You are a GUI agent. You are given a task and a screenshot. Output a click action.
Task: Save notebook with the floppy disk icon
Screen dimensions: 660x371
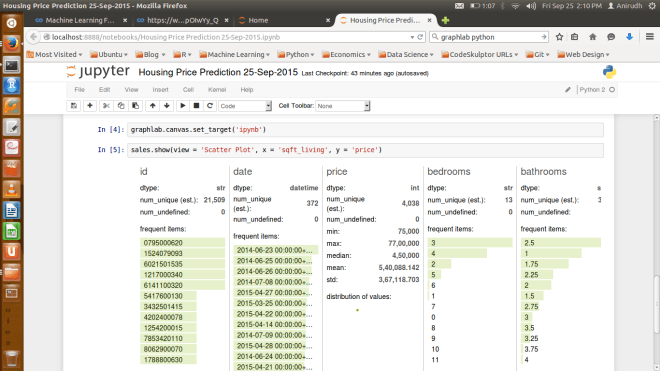[74, 106]
